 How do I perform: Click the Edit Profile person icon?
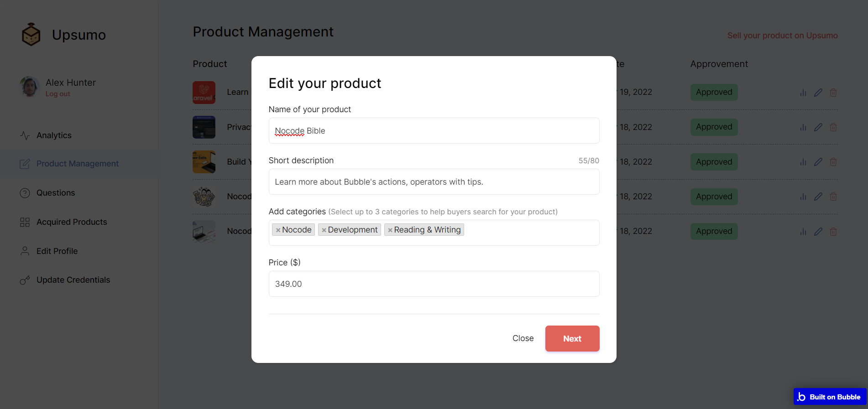[25, 251]
